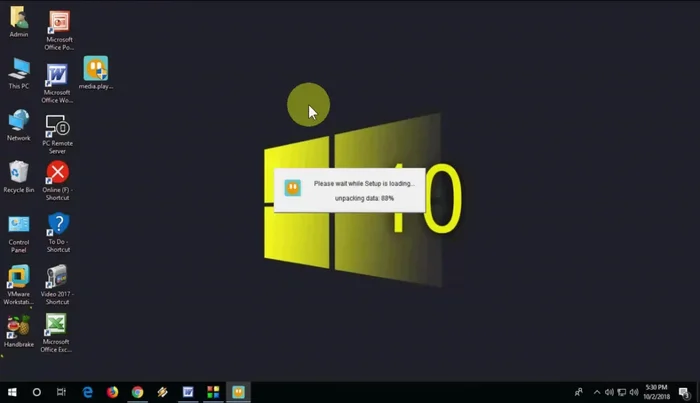This screenshot has width=700, height=403.
Task: Open Cortana search circle
Action: (37, 392)
